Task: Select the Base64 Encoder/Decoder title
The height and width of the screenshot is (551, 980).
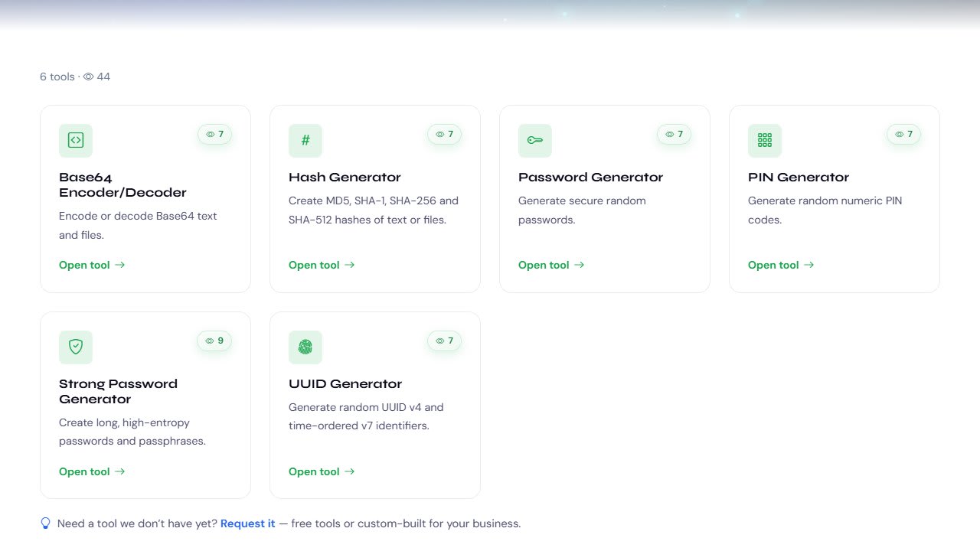Action: pos(122,184)
